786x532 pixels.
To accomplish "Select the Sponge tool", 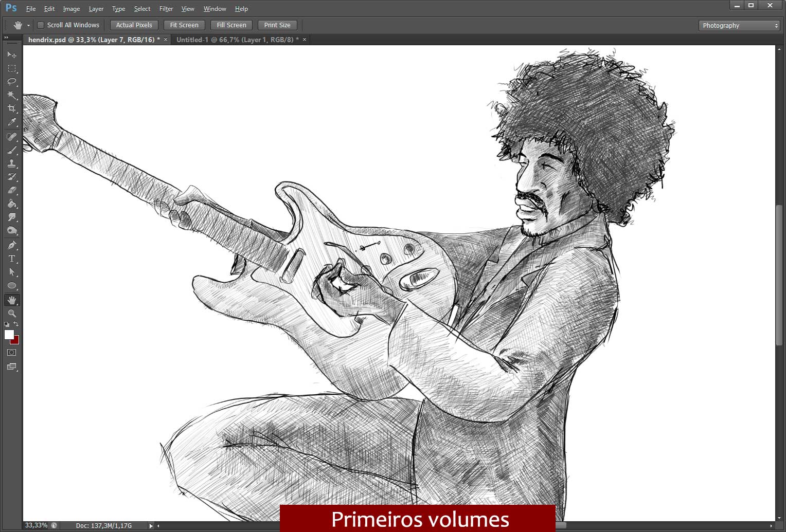I will coord(12,230).
